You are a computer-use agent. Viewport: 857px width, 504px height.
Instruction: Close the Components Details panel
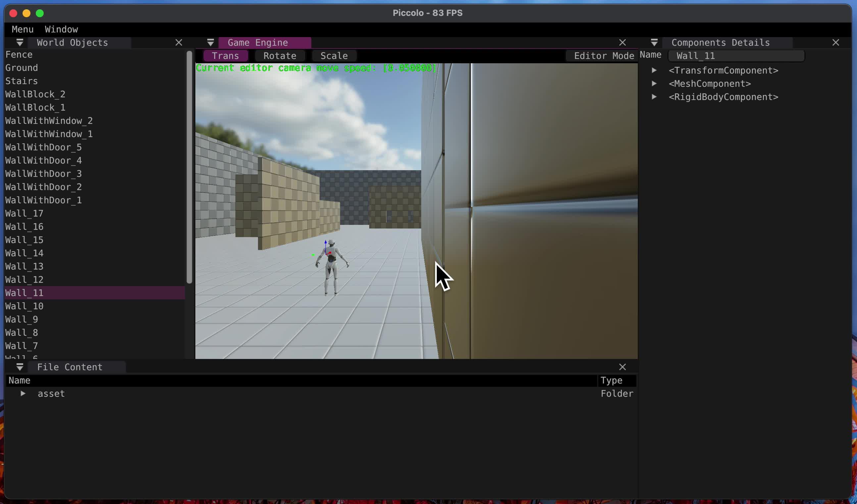click(835, 42)
